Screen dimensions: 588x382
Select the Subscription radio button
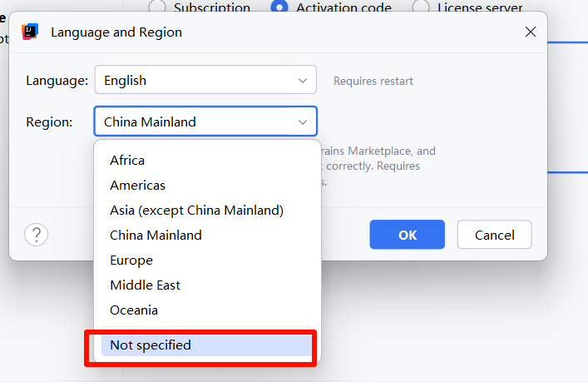point(157,7)
